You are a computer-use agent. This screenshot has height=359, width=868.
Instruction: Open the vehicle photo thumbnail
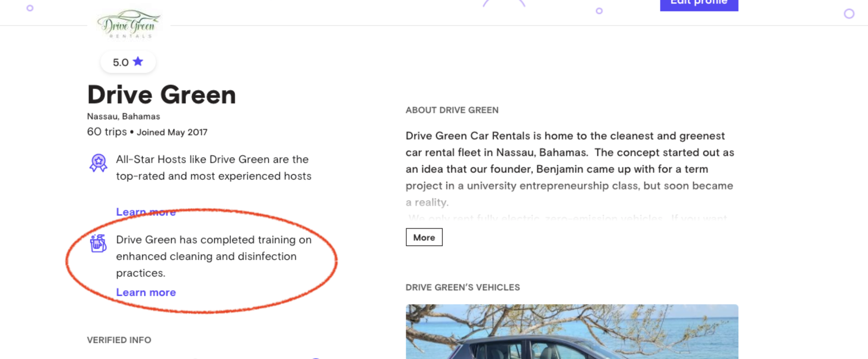[572, 332]
